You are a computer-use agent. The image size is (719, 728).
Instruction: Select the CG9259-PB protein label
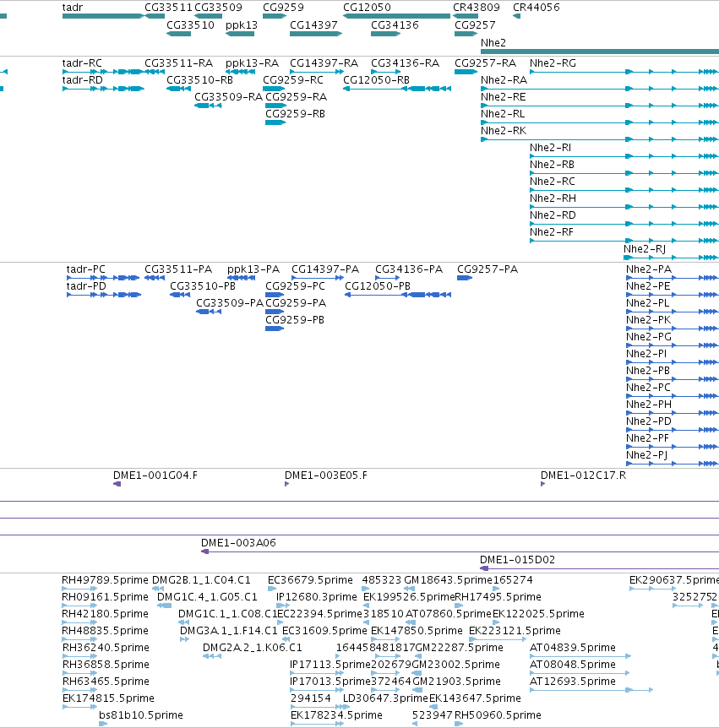[295, 320]
